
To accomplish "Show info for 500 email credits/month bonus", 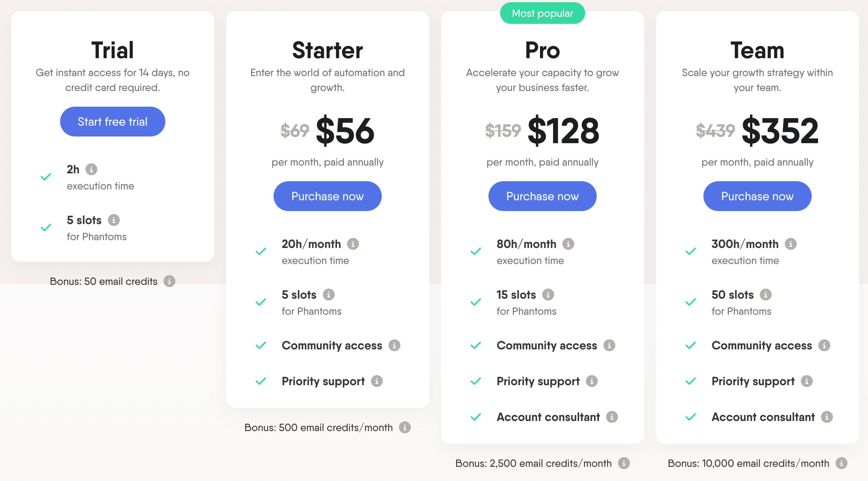I will [x=405, y=427].
